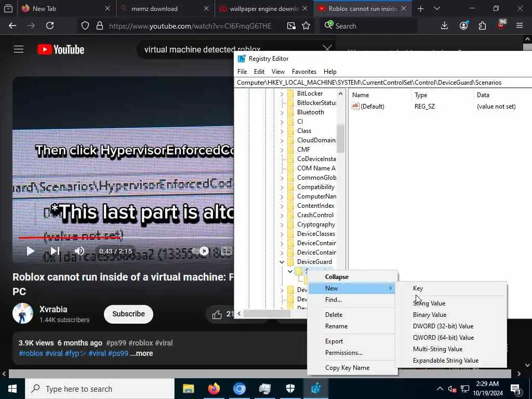Open Registry Editor File menu

(242, 72)
